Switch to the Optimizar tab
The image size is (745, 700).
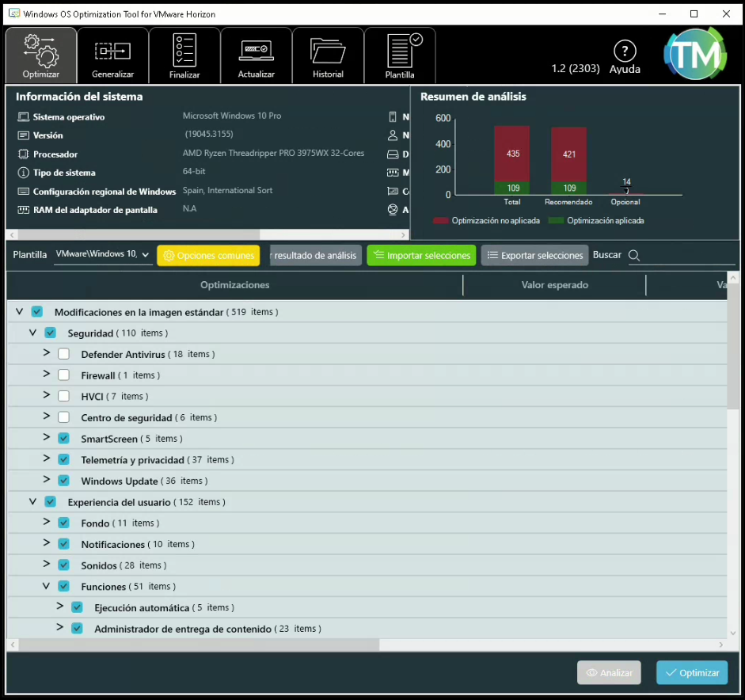click(x=41, y=55)
